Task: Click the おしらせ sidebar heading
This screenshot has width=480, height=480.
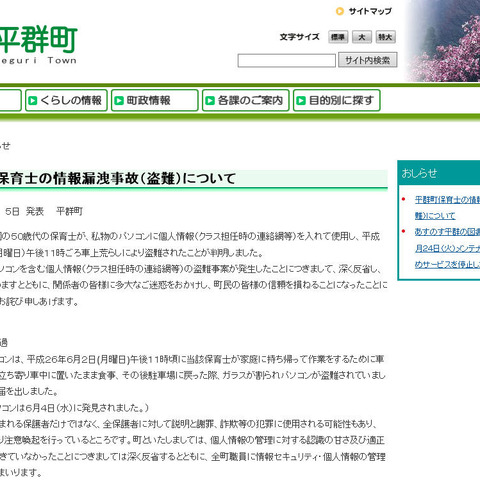Action: (419, 173)
